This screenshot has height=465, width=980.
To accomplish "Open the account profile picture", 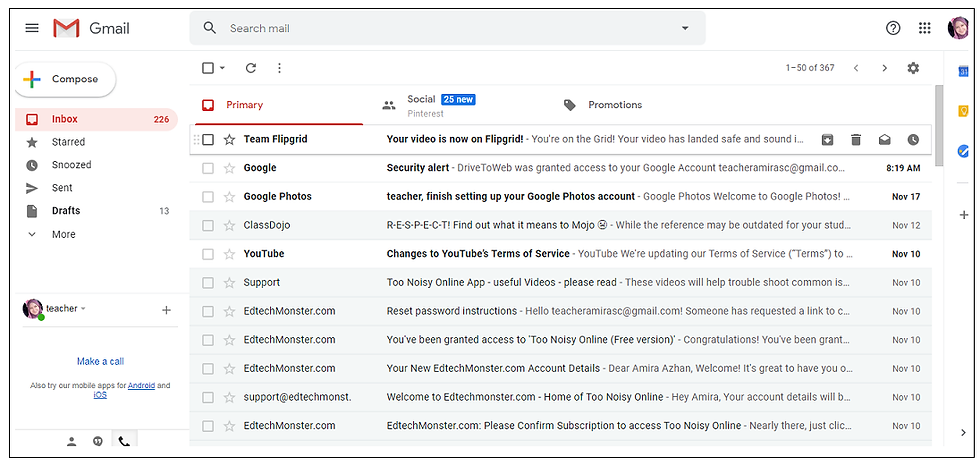I will click(x=958, y=28).
